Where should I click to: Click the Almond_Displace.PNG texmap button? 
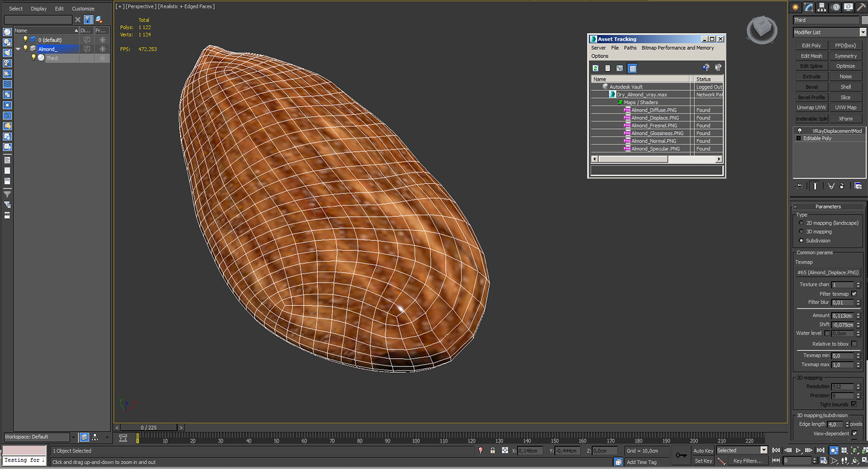828,273
